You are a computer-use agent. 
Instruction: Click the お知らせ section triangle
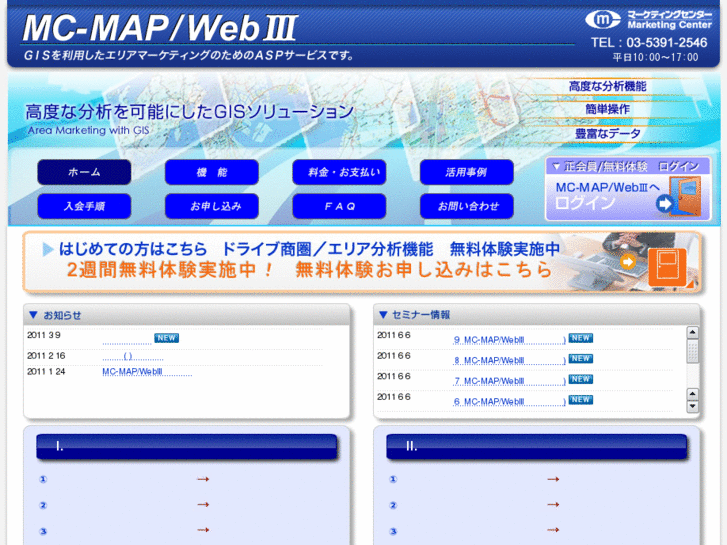(x=33, y=315)
